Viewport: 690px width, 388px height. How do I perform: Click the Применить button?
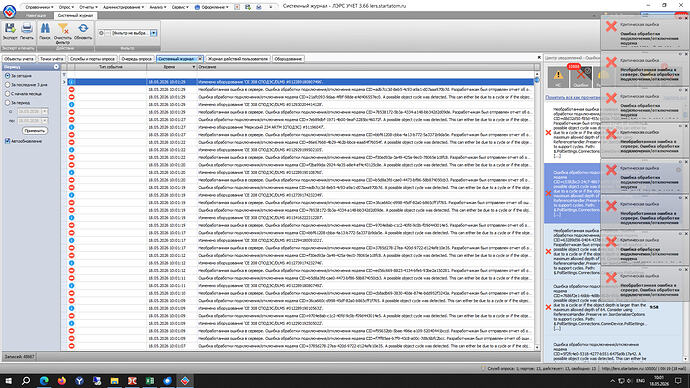point(34,131)
